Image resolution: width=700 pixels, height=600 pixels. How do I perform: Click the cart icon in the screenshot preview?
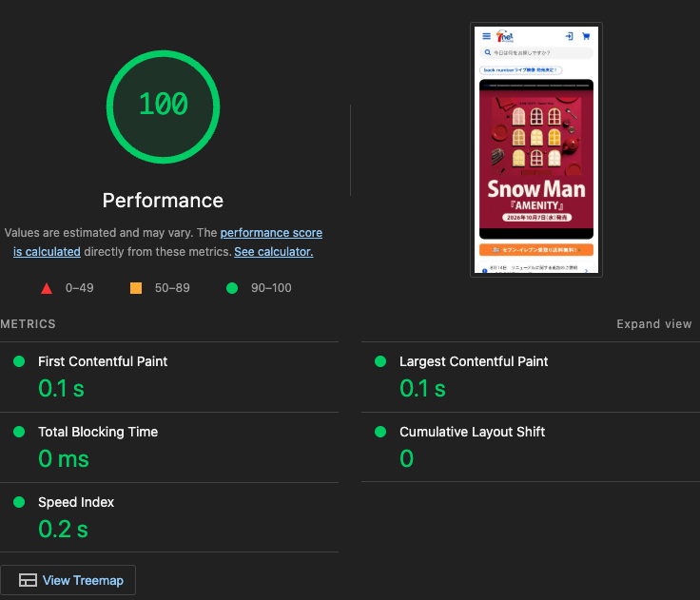click(586, 36)
